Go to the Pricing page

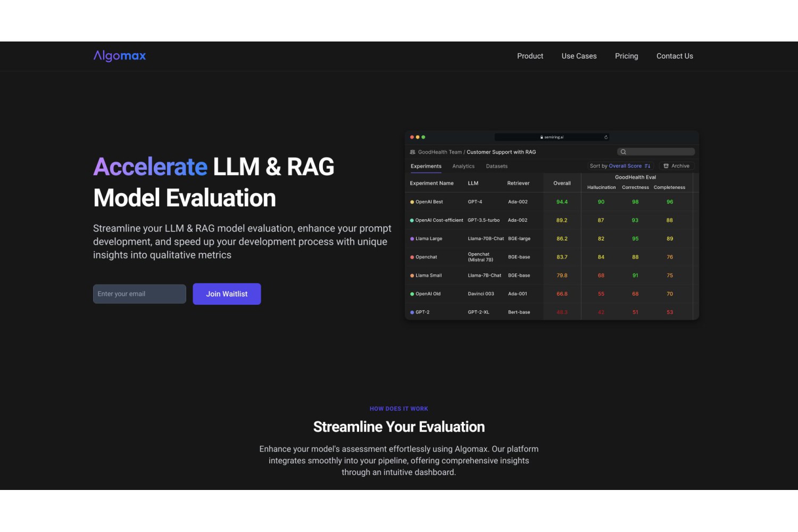(626, 56)
